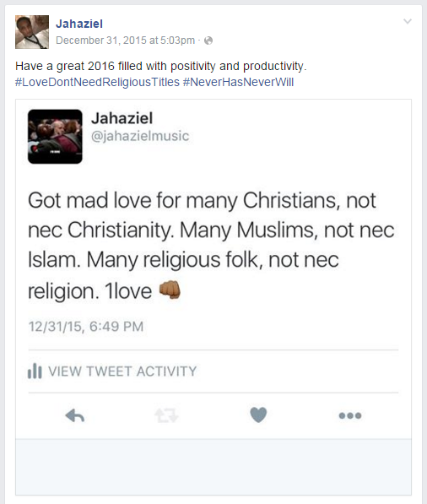The image size is (427, 504).
Task: Click the #NeverHasNeverWill hashtag
Action: (239, 82)
